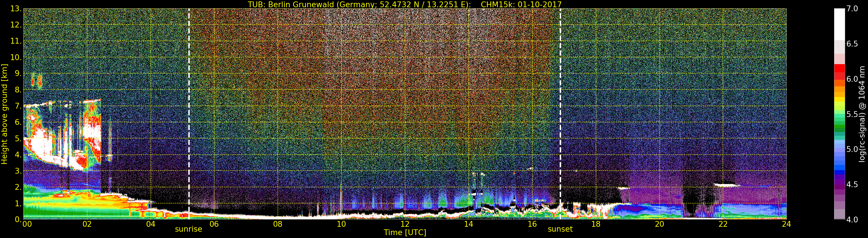Click colorbar tick value '6.0'
Image resolution: width=868 pixels, height=238 pixels.
pos(852,79)
